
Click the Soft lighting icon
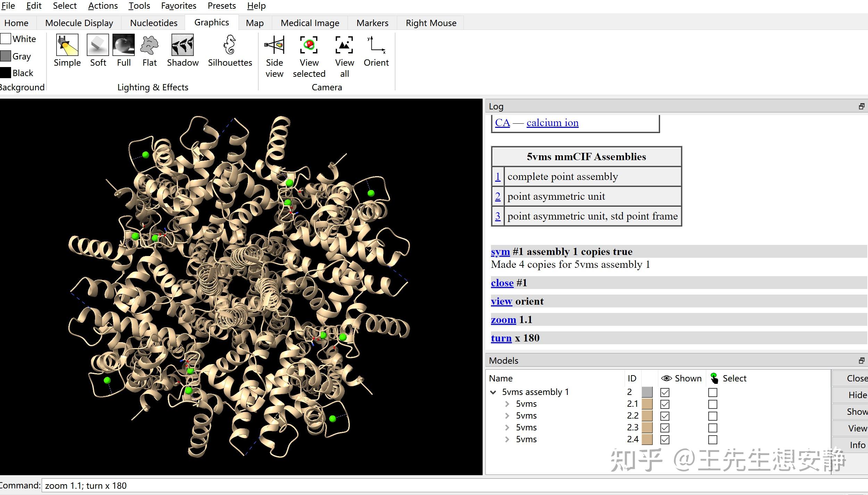click(98, 45)
